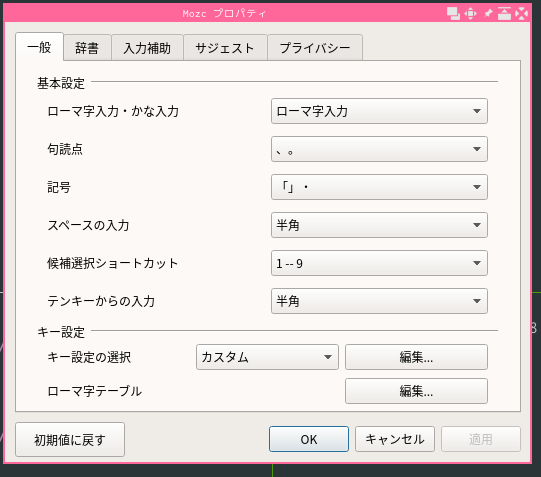Click 編集... for ローマ字テーブル
This screenshot has width=541, height=477.
click(416, 391)
